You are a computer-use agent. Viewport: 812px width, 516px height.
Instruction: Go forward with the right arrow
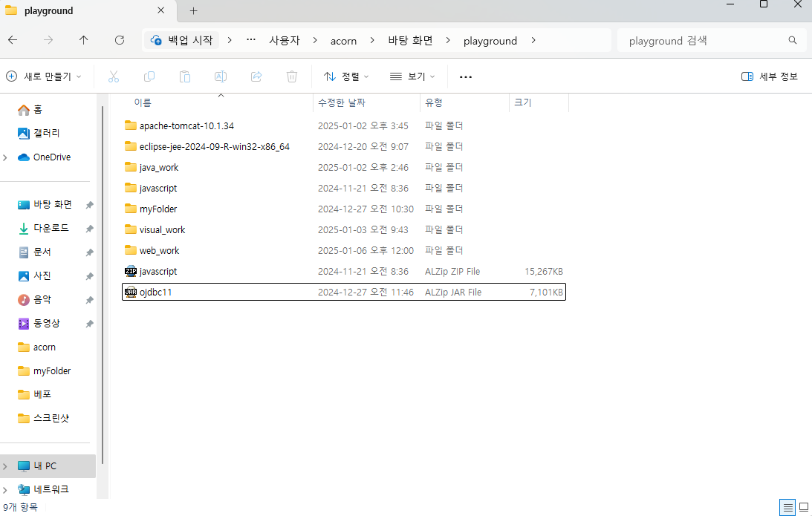(48, 40)
